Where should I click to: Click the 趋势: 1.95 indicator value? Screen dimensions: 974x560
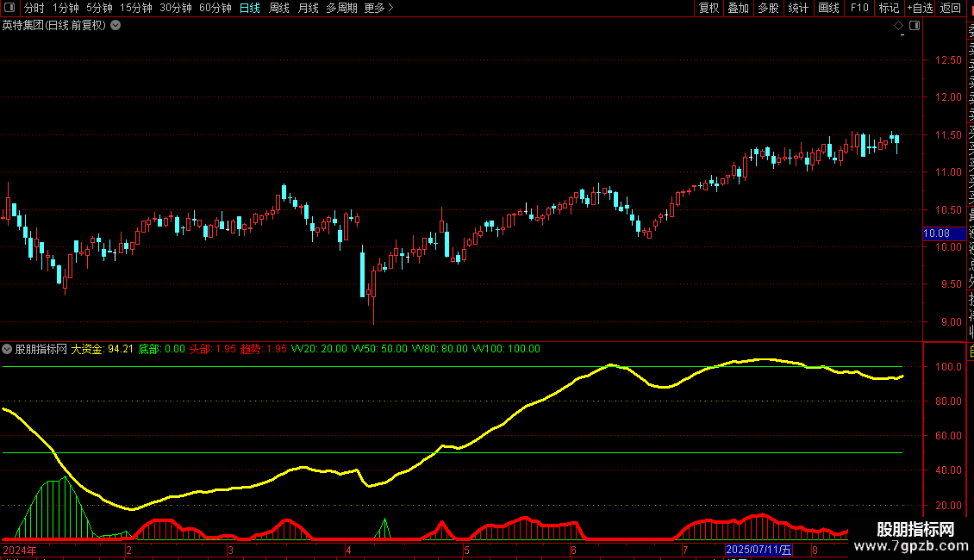[264, 349]
